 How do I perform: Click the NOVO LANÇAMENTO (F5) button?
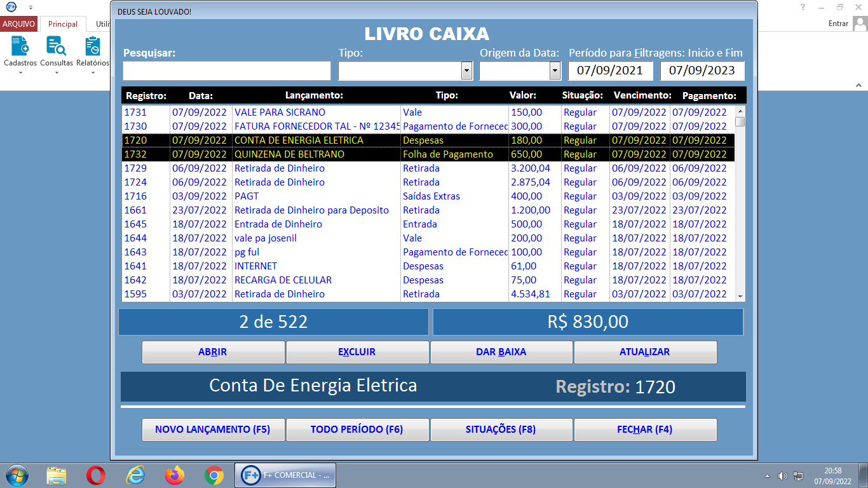(x=213, y=429)
